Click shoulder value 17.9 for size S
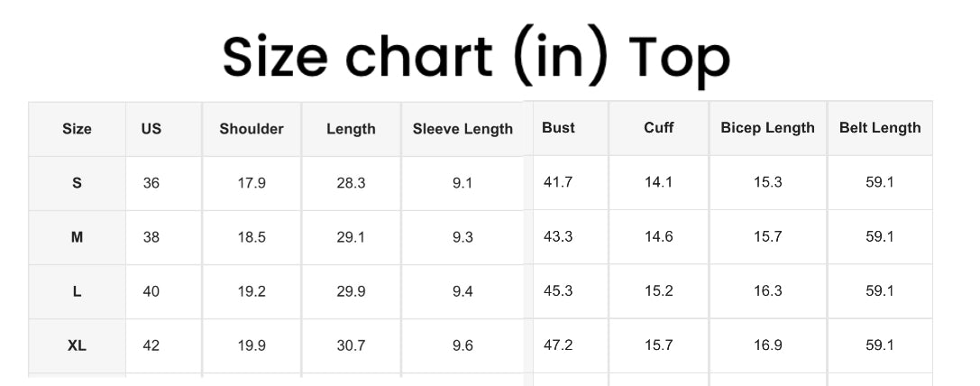Image resolution: width=980 pixels, height=386 pixels. (x=252, y=183)
